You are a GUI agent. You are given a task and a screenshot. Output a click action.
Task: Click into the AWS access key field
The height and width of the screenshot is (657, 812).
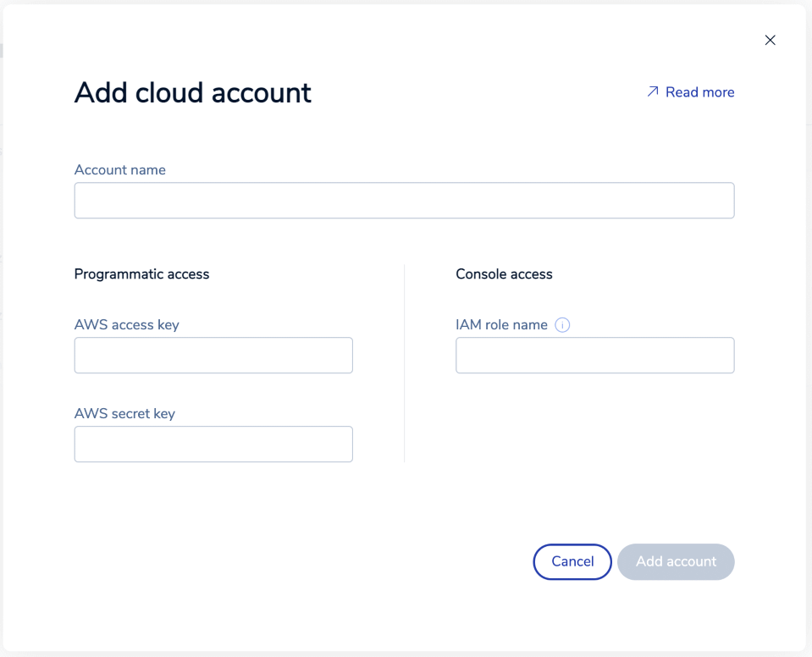[x=213, y=356]
